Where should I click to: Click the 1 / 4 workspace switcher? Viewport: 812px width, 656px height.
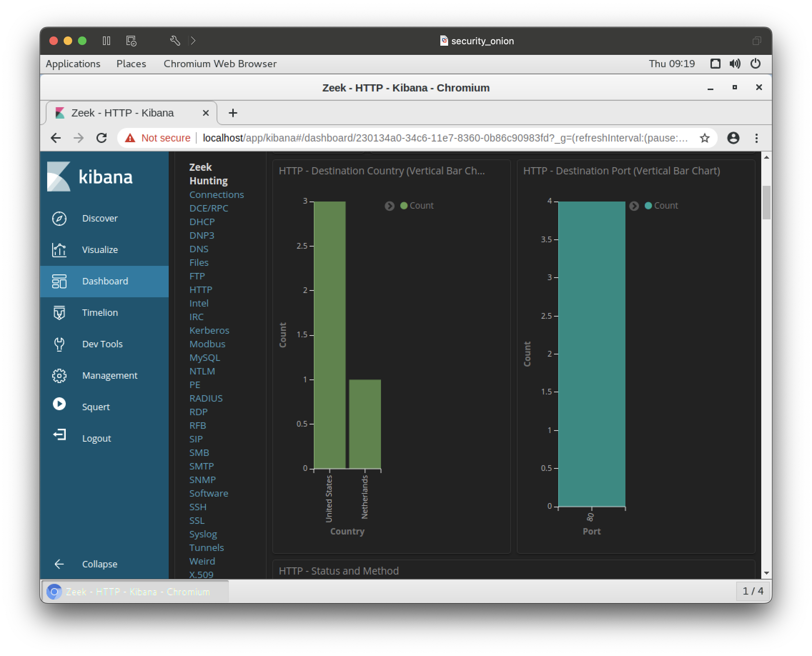(753, 591)
